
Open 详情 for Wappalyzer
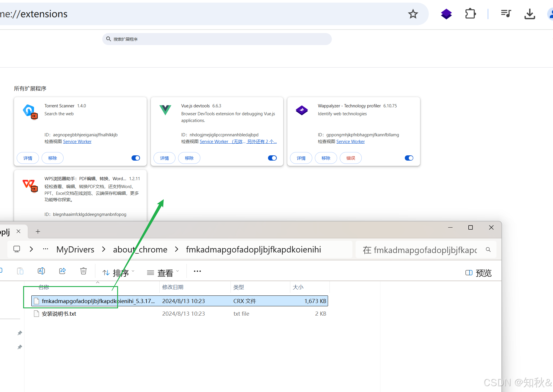(301, 158)
